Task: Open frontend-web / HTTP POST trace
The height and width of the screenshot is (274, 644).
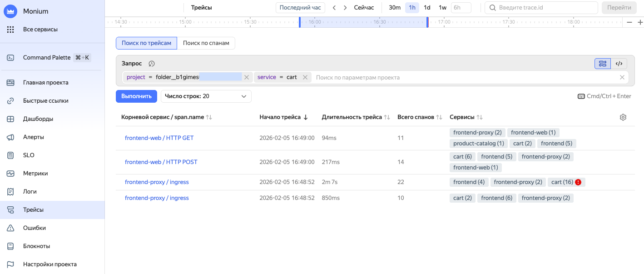Action: (161, 162)
